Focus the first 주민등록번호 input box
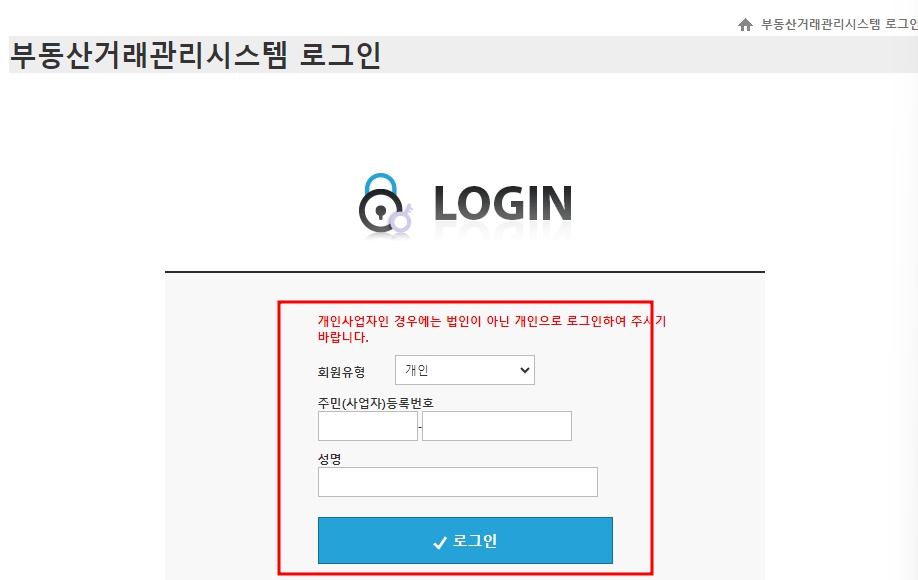The width and height of the screenshot is (918, 580). [x=368, y=425]
